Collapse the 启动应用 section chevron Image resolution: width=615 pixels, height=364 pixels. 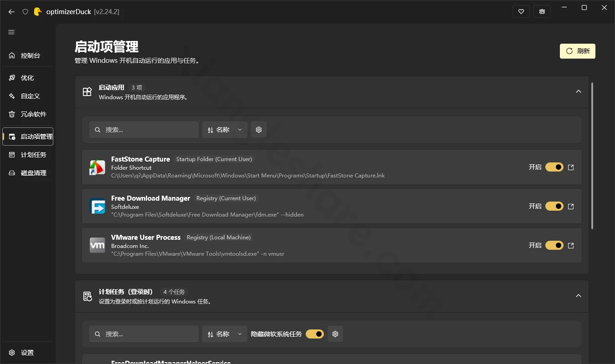click(x=579, y=91)
